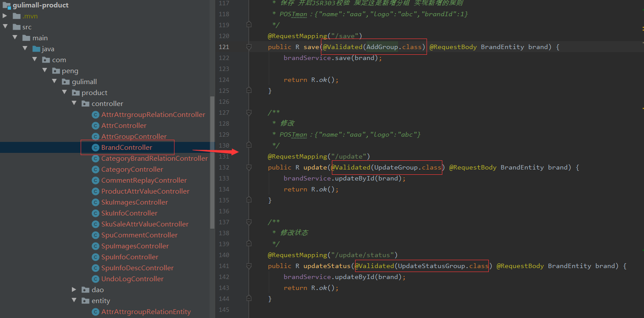This screenshot has width=644, height=318.
Task: Click brandService.save(brand) call
Action: 333,58
